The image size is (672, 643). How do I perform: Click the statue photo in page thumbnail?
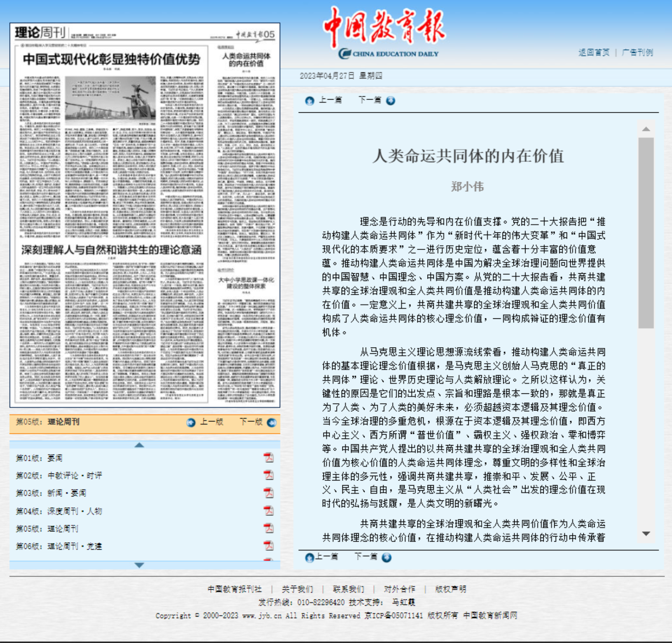coord(110,98)
